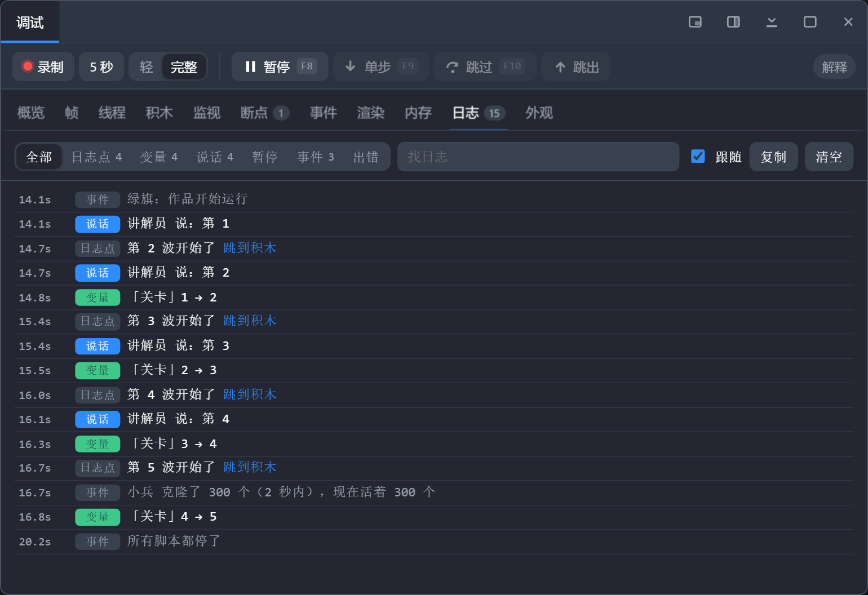Click the picture-in-picture window icon
This screenshot has height=595, width=868.
pyautogui.click(x=695, y=22)
